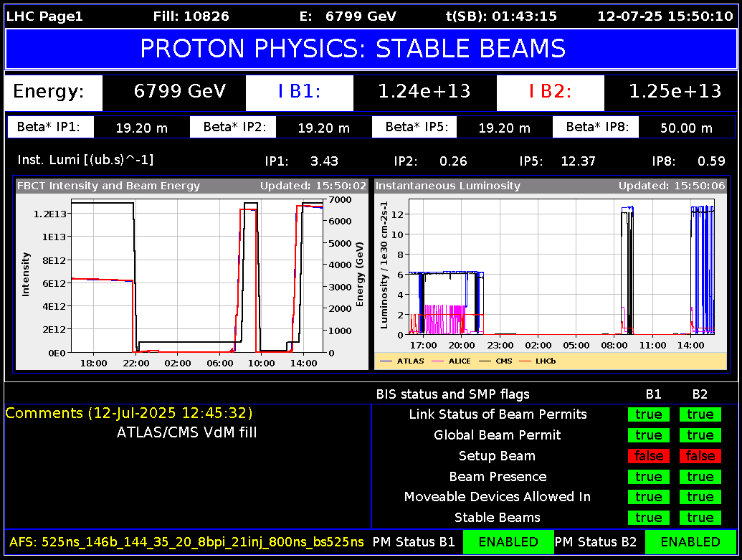Click the Setup Beam B2 false flag

(x=700, y=456)
